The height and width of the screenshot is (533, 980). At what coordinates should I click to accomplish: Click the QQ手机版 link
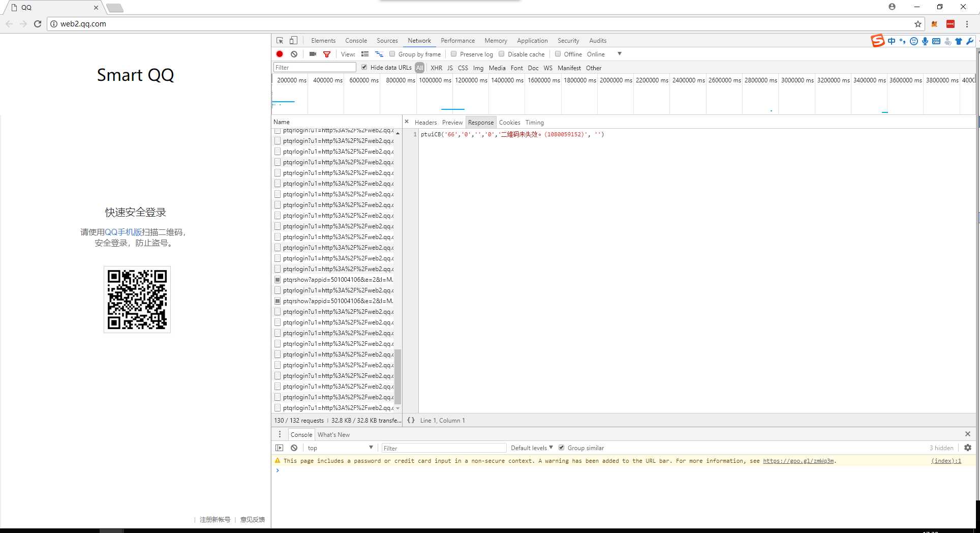123,232
